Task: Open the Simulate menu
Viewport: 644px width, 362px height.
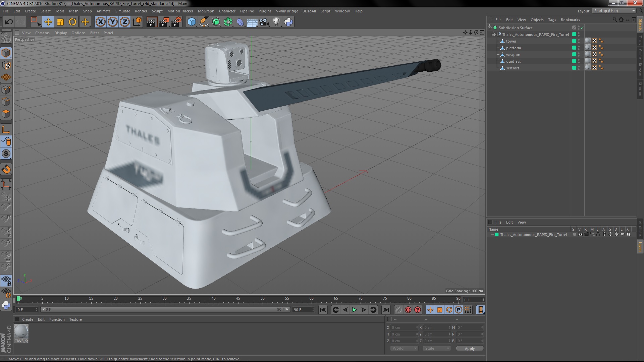Action: point(122,11)
